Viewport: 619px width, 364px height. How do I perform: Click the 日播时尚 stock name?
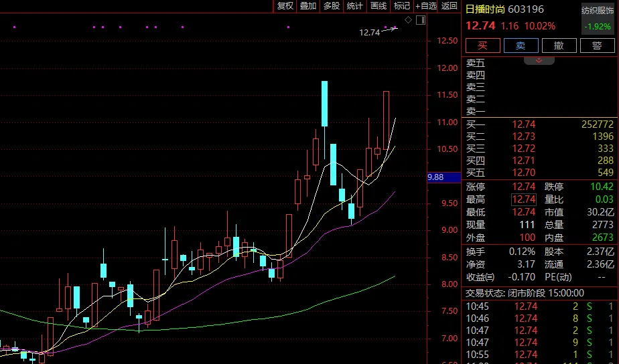coord(485,9)
